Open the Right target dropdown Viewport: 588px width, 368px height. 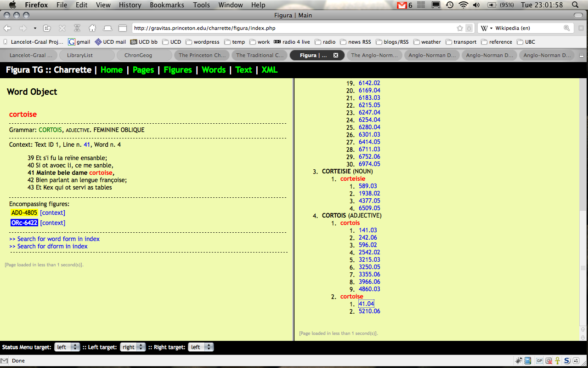201,347
